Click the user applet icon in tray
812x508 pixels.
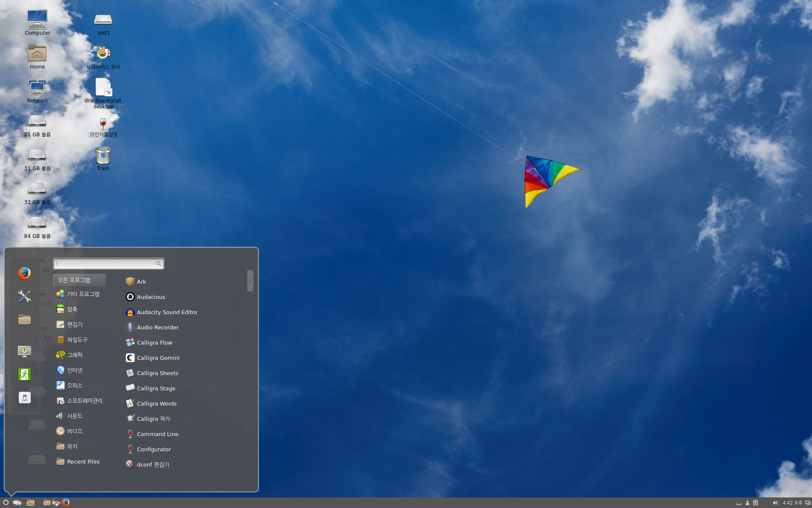[747, 503]
